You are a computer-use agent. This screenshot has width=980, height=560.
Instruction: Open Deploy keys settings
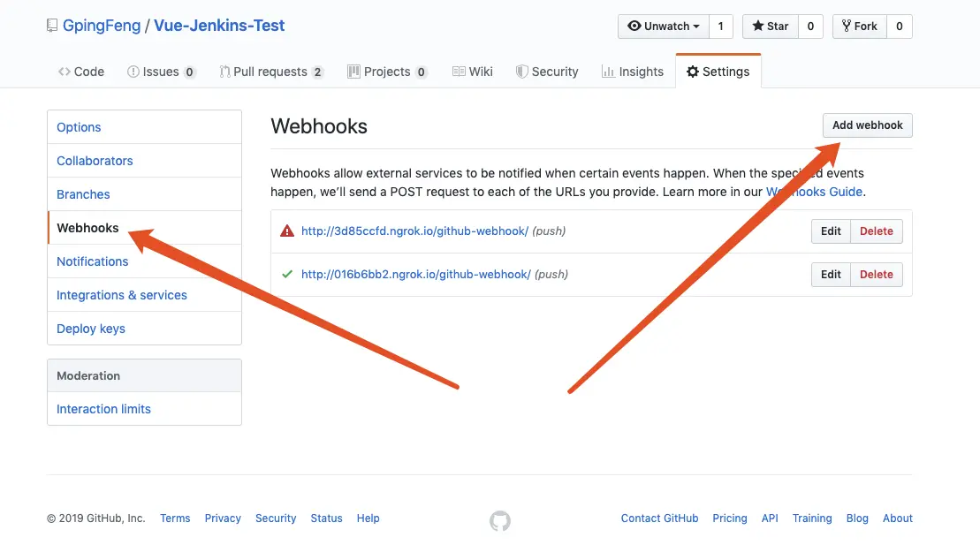pos(144,328)
